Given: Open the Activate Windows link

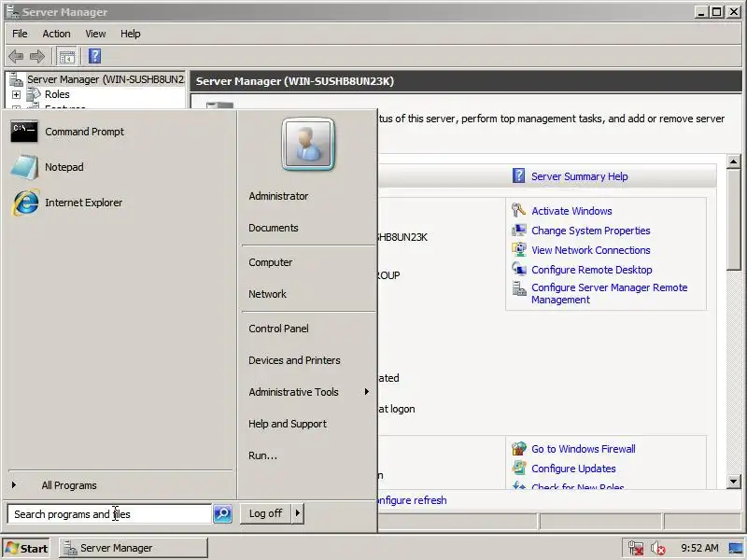Looking at the screenshot, I should pos(571,211).
